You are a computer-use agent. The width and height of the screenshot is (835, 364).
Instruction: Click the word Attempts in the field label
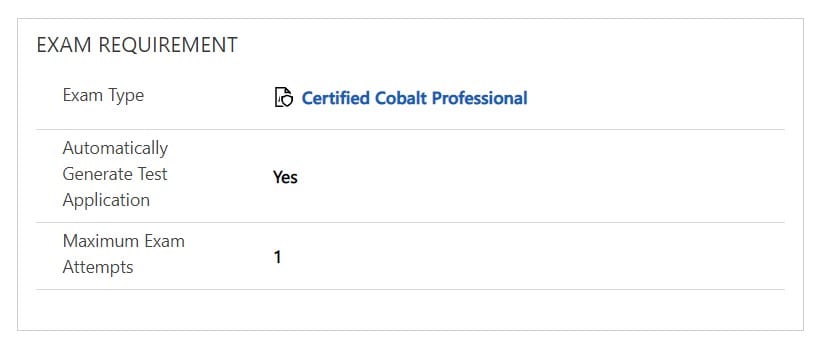pos(98,267)
